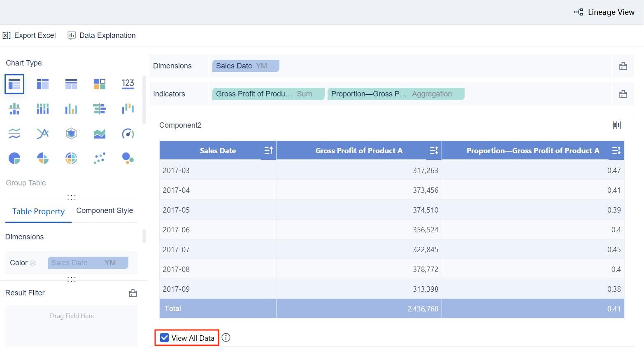This screenshot has width=644, height=351.
Task: Choose the area chart type icon
Action: coord(99,133)
